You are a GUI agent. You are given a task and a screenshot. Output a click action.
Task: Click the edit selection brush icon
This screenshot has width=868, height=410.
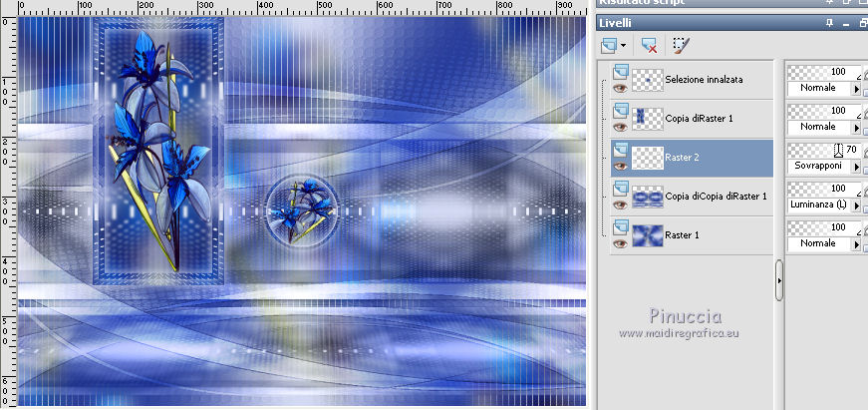coord(681,46)
